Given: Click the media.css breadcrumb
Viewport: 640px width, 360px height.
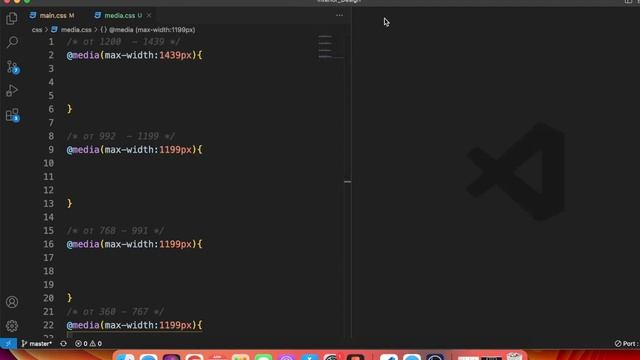Looking at the screenshot, I should (x=71, y=30).
